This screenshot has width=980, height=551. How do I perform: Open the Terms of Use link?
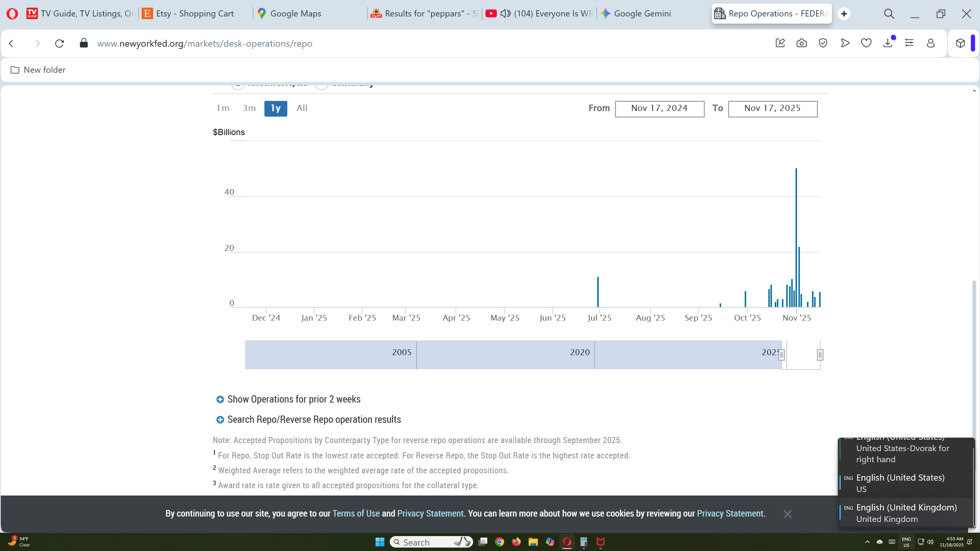pyautogui.click(x=356, y=514)
